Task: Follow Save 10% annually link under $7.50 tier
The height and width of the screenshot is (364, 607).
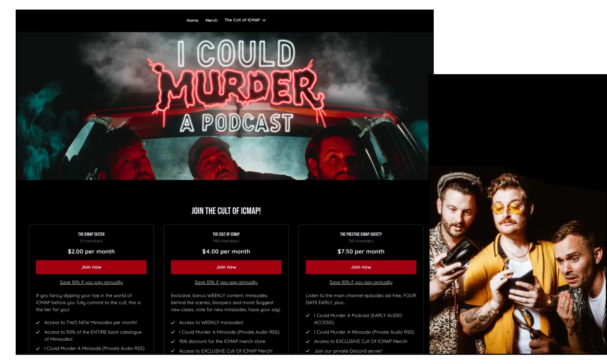Action: (361, 283)
